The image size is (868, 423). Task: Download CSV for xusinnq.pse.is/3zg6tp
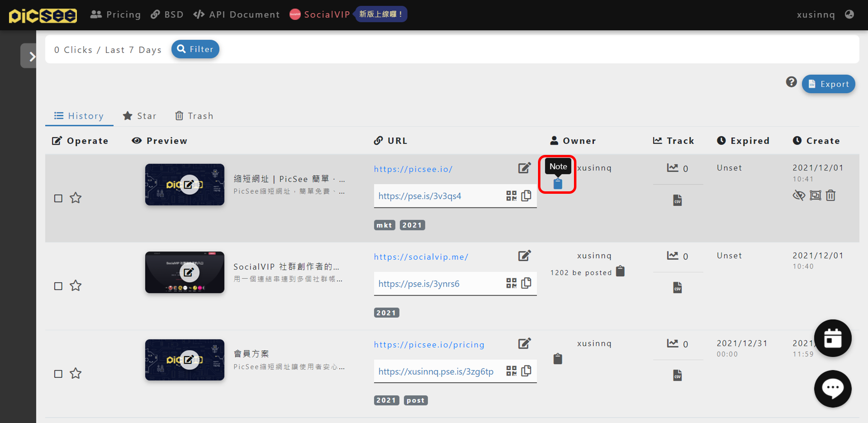point(677,375)
